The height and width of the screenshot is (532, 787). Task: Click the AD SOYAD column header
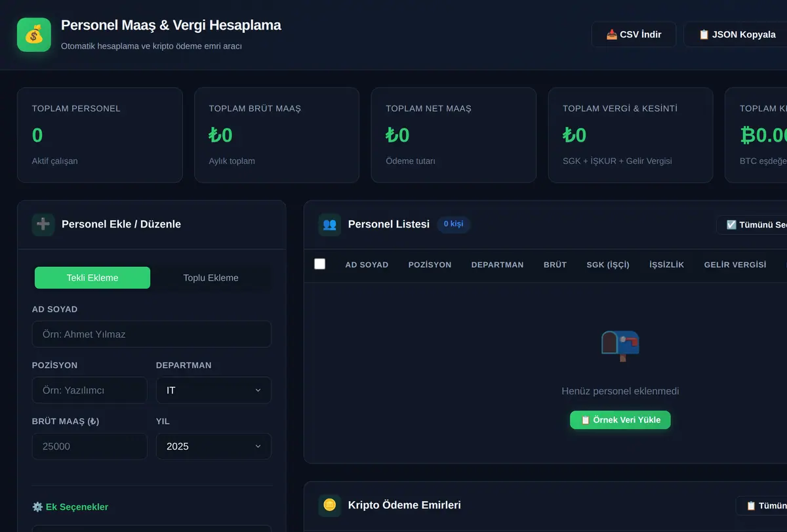[367, 264]
